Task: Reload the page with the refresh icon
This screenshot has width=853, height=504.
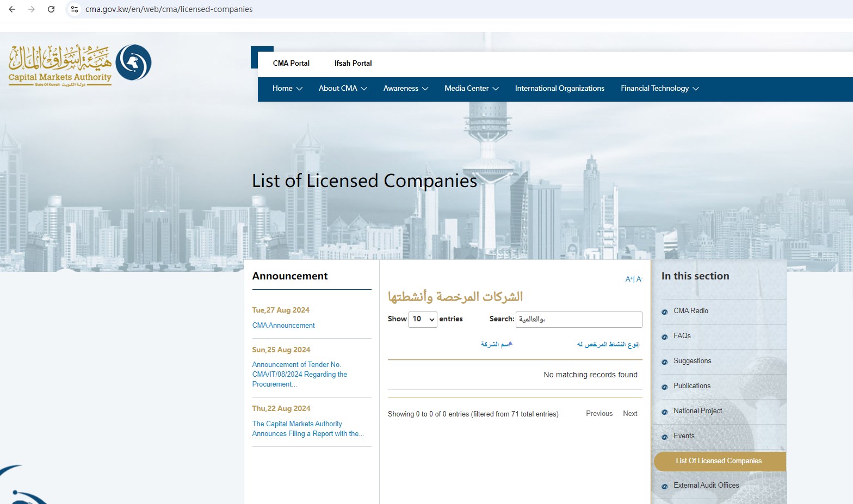Action: click(x=51, y=9)
